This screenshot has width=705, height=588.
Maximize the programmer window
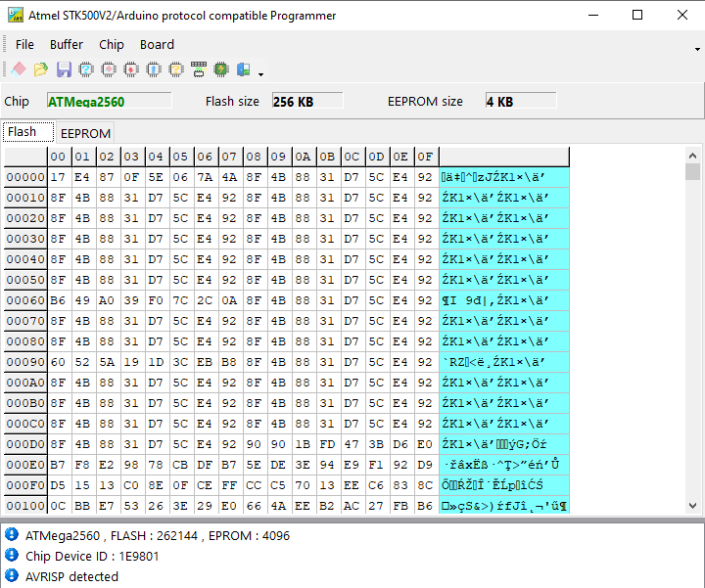(637, 15)
